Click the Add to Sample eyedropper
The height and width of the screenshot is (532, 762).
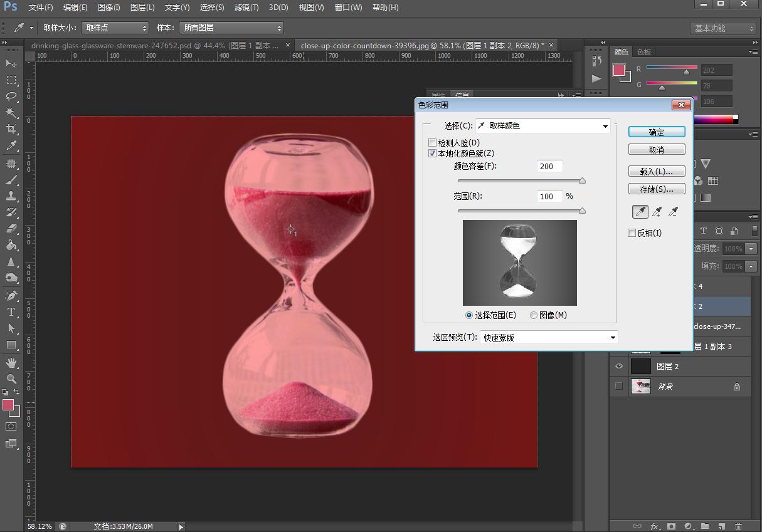657,212
